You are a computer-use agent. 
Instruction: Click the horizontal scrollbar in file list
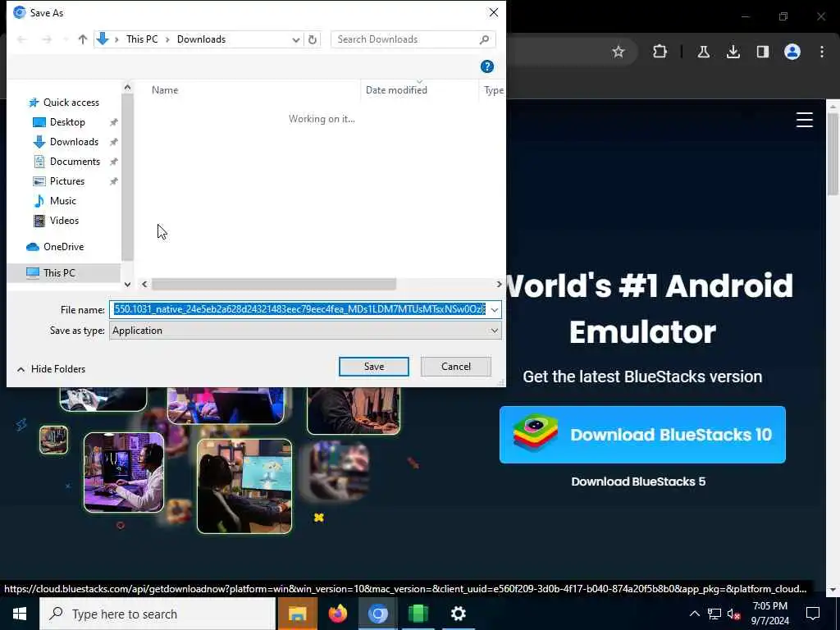point(274,284)
